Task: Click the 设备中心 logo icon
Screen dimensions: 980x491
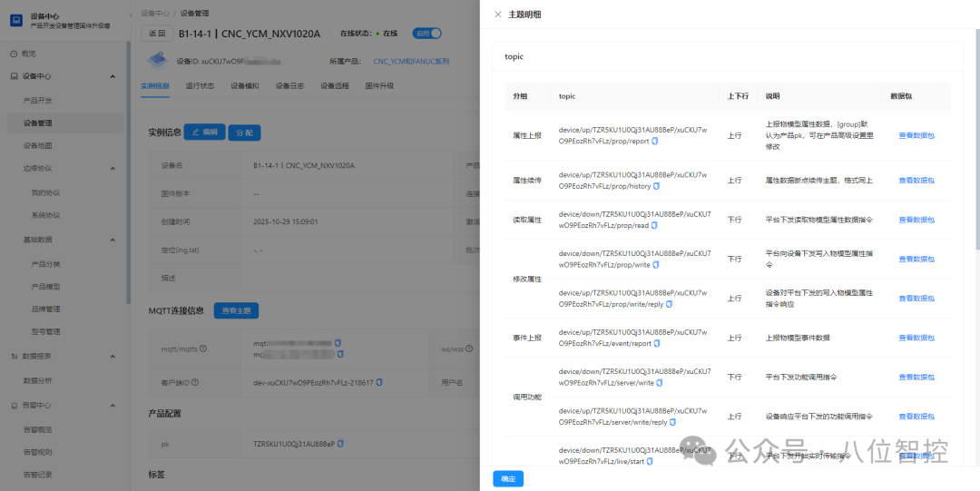Action: coord(17,21)
